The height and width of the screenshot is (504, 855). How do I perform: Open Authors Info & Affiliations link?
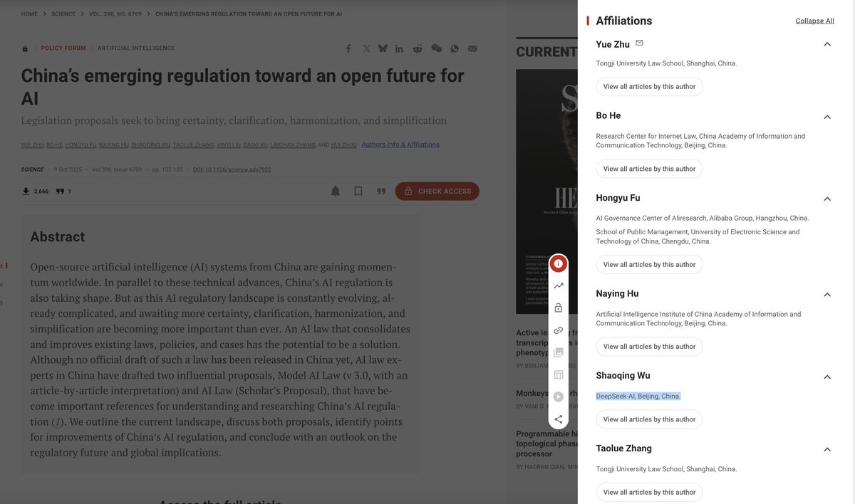pyautogui.click(x=400, y=145)
